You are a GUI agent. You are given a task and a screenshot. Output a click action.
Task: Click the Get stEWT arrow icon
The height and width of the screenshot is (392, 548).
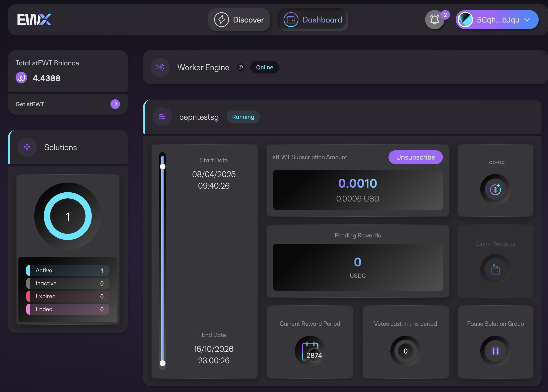click(115, 104)
